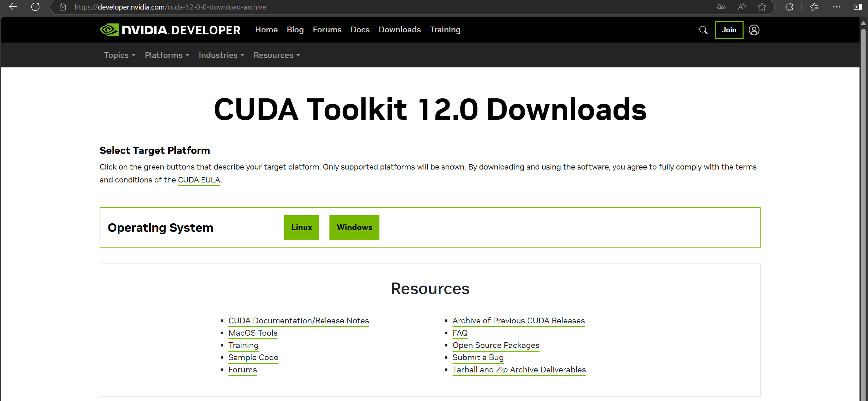Open Tarball and Zip Archive Deliverables link

tap(519, 370)
